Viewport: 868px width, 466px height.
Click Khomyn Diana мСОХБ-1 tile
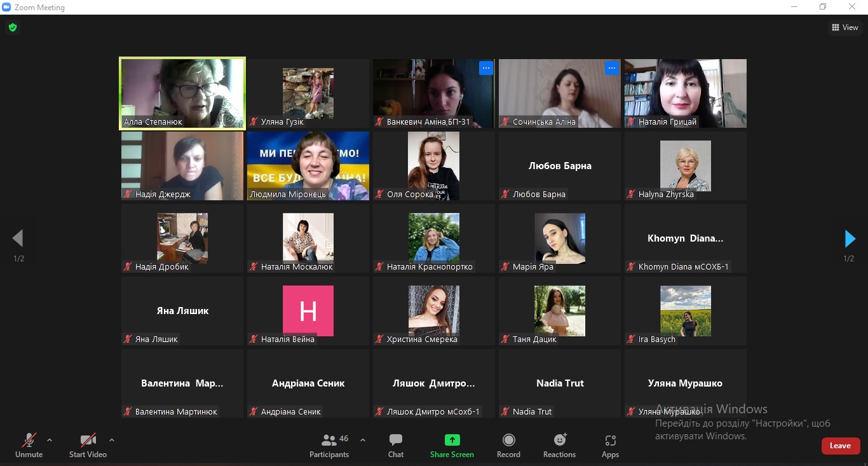coord(686,238)
